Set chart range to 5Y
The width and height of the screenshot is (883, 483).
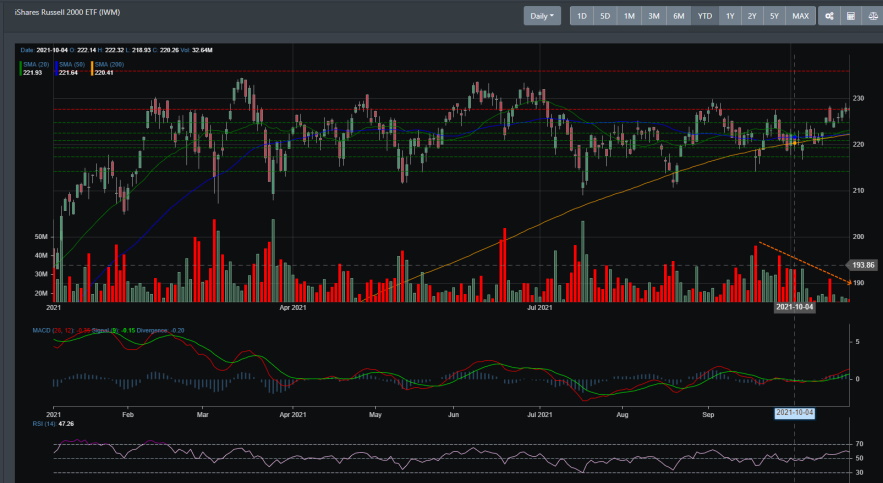774,16
